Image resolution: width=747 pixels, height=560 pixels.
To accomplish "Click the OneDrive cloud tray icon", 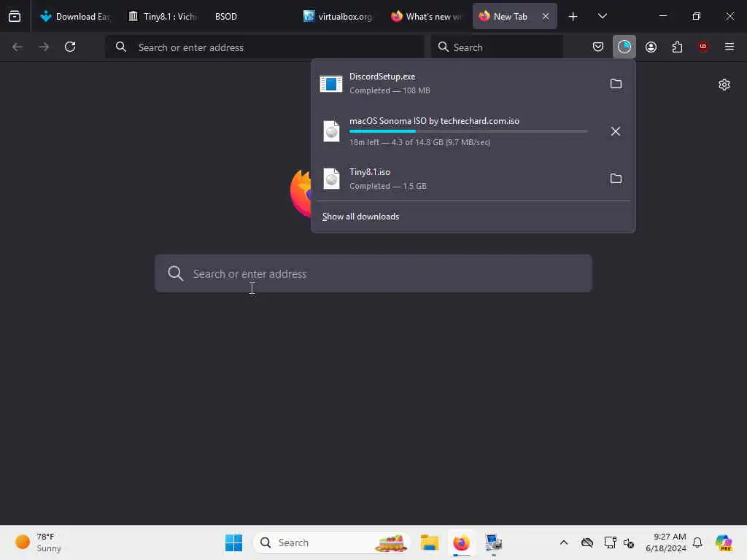I will [587, 542].
